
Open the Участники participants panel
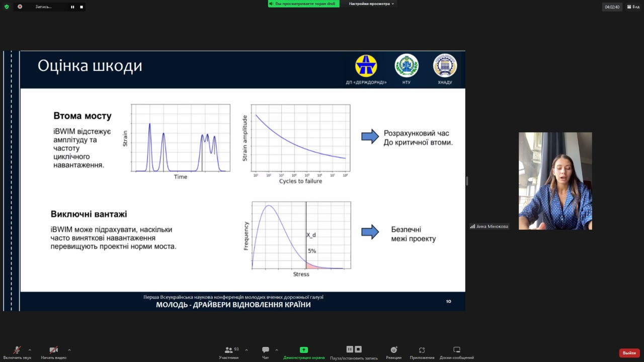click(228, 350)
